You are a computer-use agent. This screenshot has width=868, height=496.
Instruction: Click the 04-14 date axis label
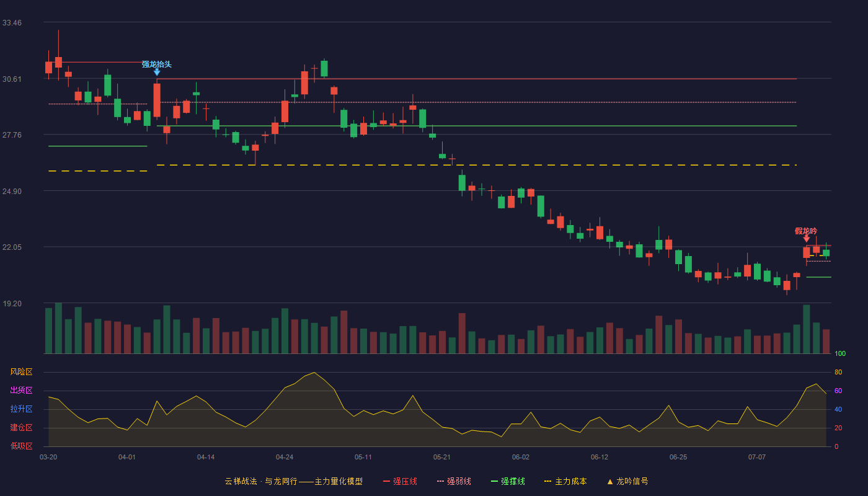206,457
